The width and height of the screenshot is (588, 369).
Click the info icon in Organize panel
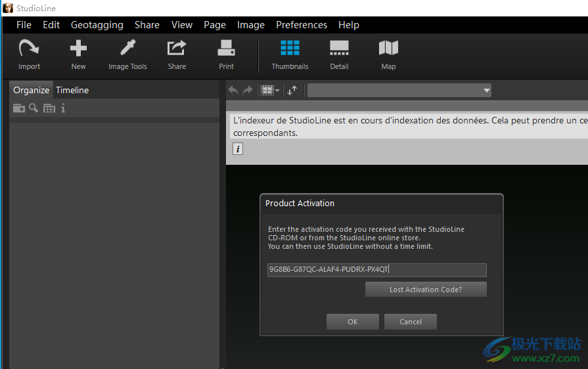coord(63,108)
